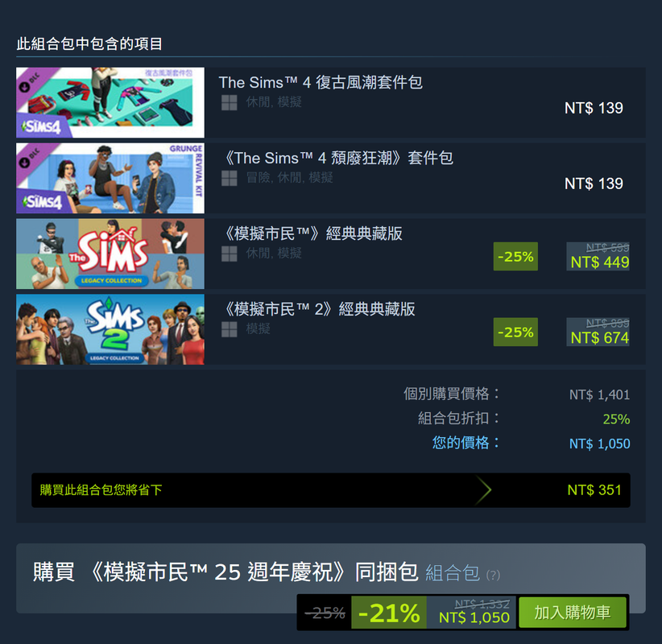Click the DLC badge on the 復古風潮 thumbnail

click(31, 82)
